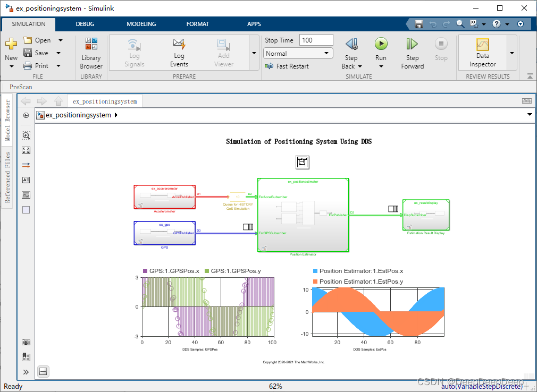
Task: Toggle Fast Restart
Action: tap(287, 66)
